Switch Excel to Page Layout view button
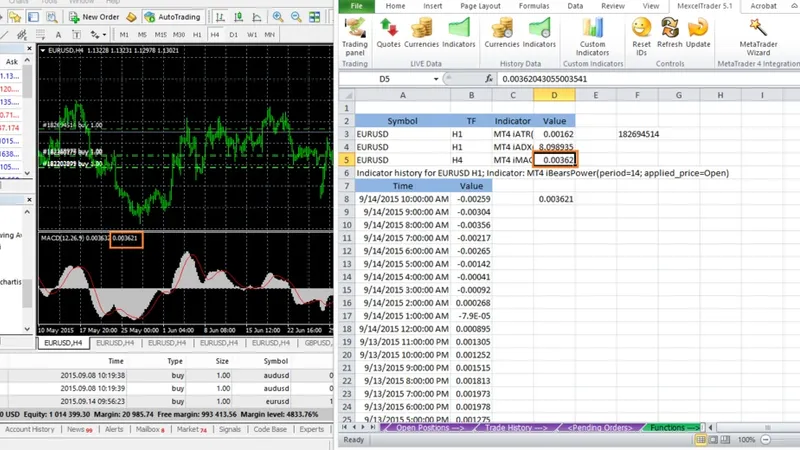The width and height of the screenshot is (800, 450). click(x=713, y=439)
